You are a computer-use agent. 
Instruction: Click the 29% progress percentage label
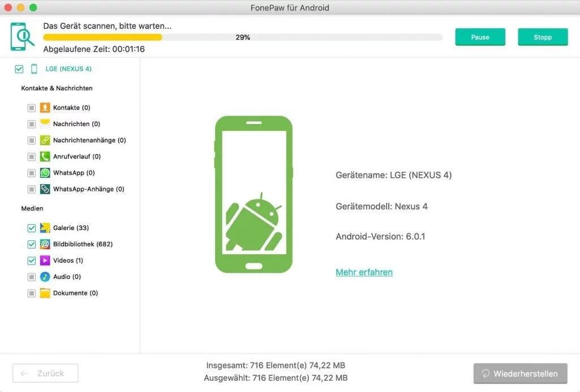point(242,37)
